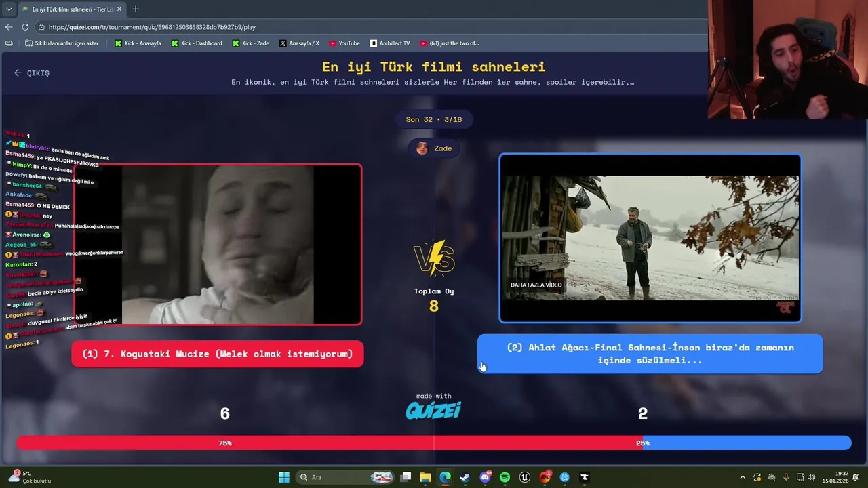Screen dimensions: 868x488
Task: Open Spotify from taskbar
Action: point(505,477)
